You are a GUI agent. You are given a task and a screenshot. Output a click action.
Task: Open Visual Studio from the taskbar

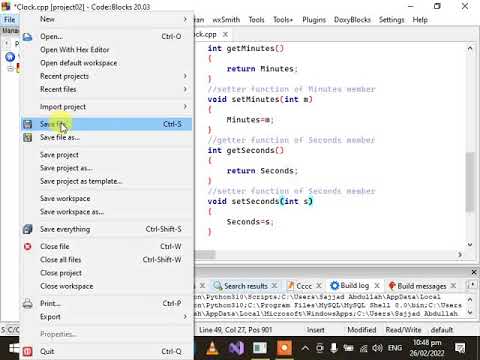[236, 348]
